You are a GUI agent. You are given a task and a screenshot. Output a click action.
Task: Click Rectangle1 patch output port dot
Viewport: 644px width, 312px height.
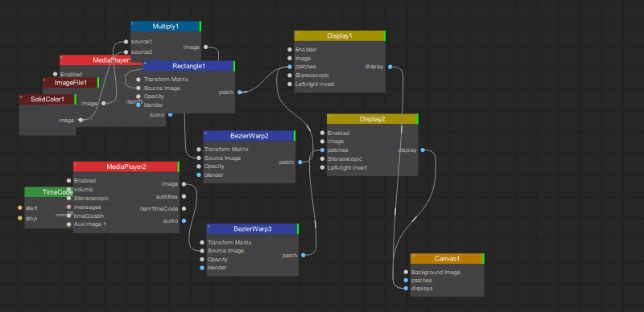(x=240, y=92)
